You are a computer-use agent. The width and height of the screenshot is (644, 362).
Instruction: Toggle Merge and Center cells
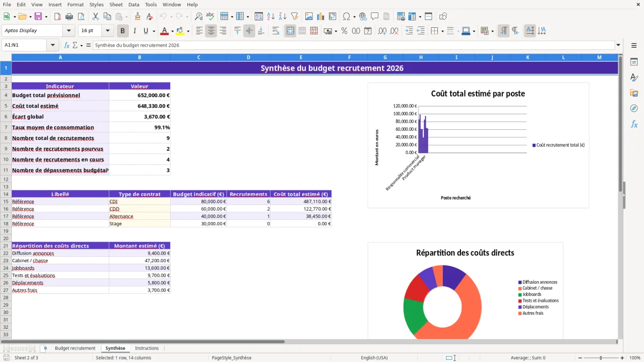tap(290, 31)
